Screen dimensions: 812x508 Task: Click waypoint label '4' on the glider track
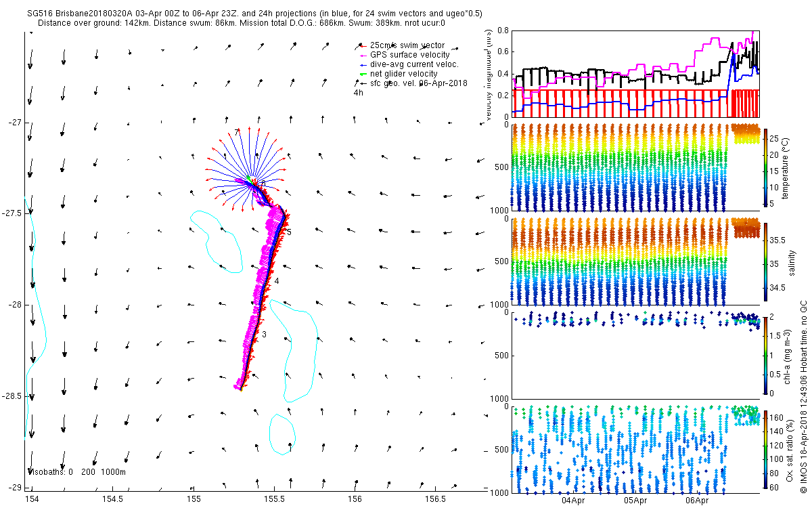(277, 280)
